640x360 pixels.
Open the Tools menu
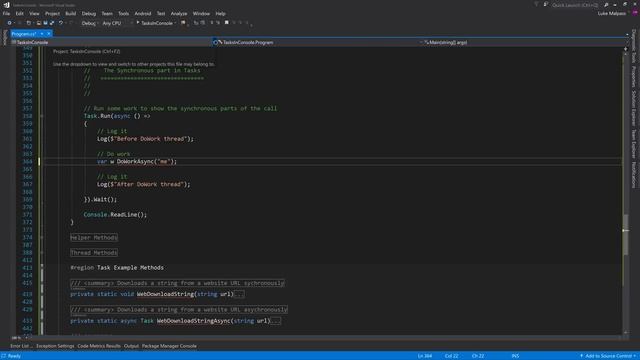point(124,13)
